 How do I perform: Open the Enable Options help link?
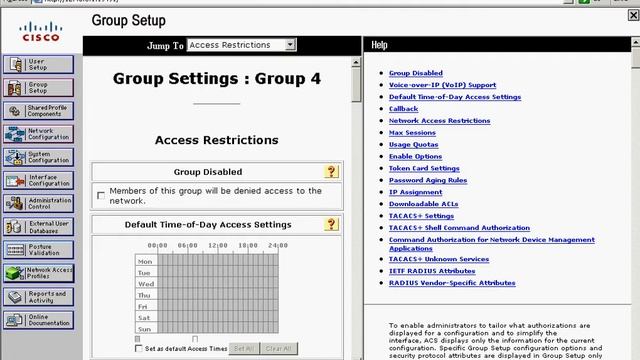[x=415, y=156]
